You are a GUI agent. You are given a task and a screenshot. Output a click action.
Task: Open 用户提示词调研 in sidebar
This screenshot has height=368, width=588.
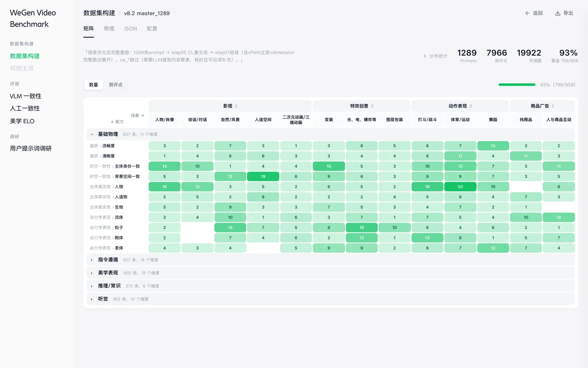pyautogui.click(x=31, y=148)
